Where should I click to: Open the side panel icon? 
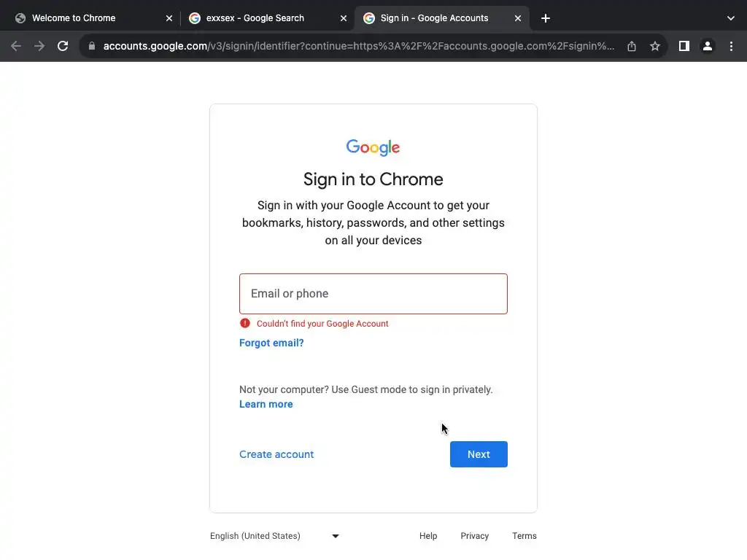(x=684, y=46)
